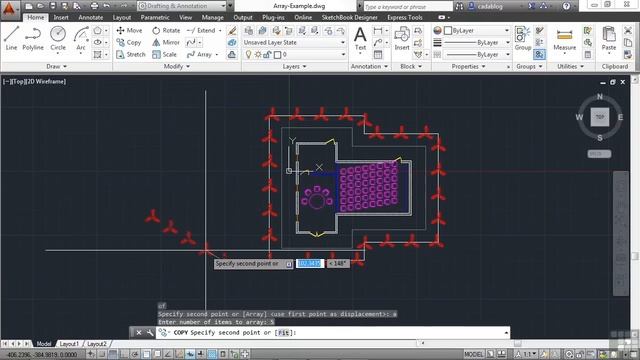Switch to Layout1 tab
Viewport: 640px width, 360px height.
pyautogui.click(x=69, y=344)
